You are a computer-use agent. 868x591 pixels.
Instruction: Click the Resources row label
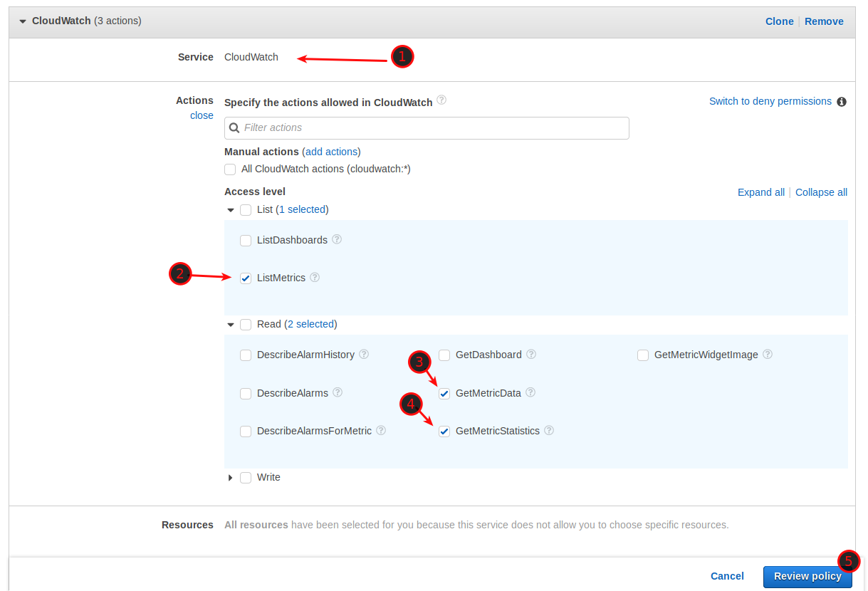[x=187, y=525]
